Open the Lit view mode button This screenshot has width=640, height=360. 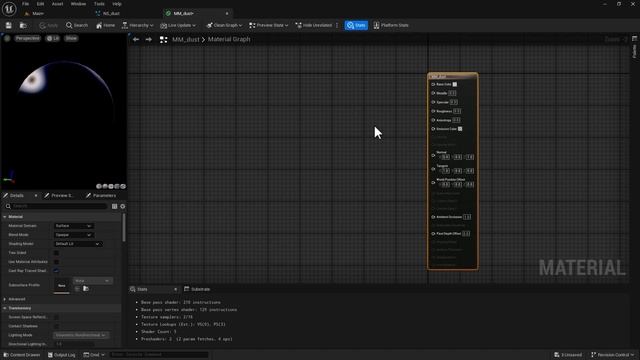tap(53, 38)
